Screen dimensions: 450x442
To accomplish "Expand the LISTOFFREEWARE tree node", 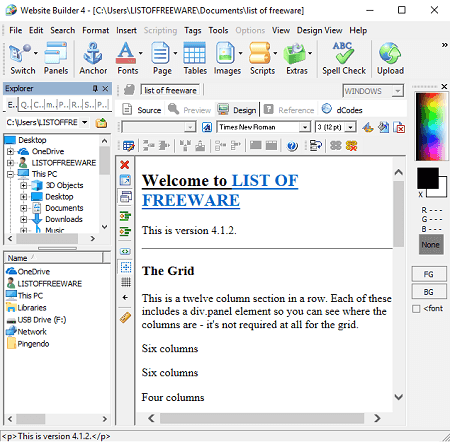I will pyautogui.click(x=10, y=163).
